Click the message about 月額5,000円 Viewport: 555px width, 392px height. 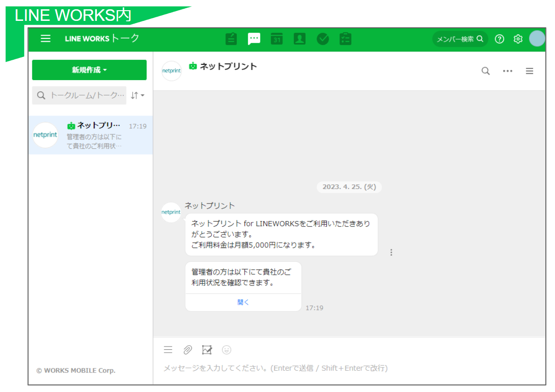pyautogui.click(x=281, y=234)
